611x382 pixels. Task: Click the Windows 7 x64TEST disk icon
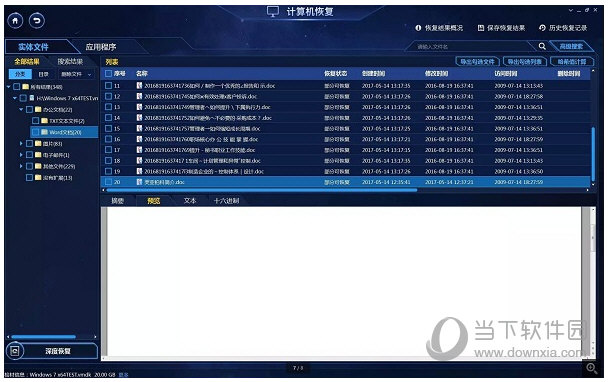click(32, 98)
